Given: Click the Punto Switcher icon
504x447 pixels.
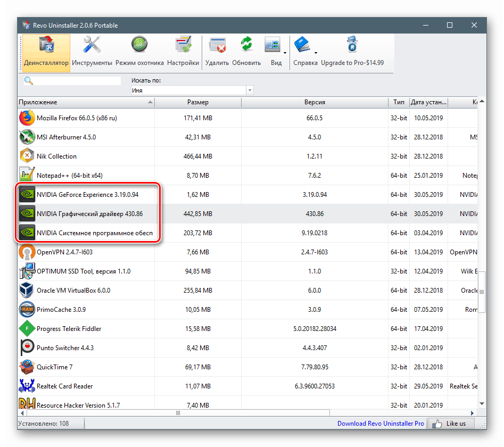Looking at the screenshot, I should pos(27,347).
